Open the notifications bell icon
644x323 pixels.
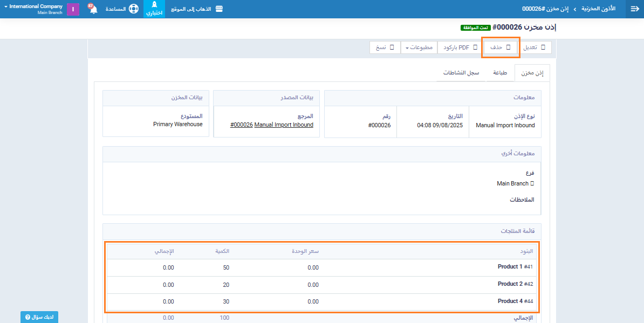tap(93, 9)
